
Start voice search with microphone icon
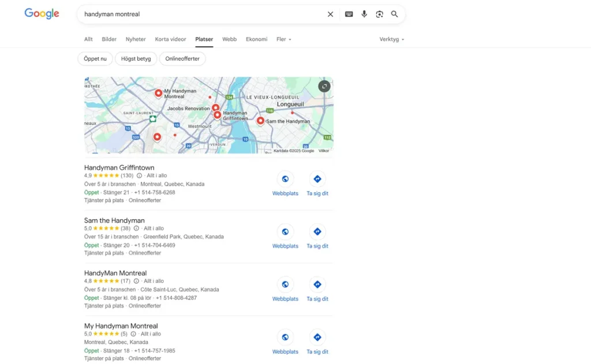coord(364,14)
